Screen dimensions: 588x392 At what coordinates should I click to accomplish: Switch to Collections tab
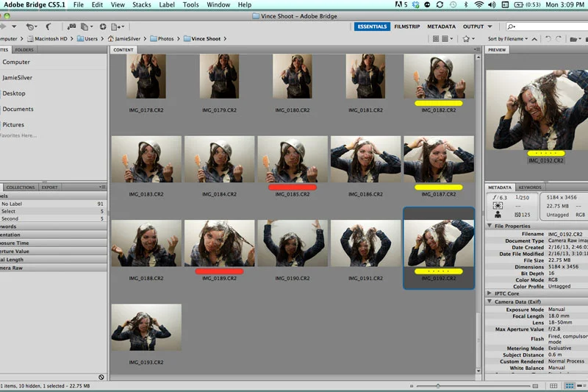(x=21, y=188)
